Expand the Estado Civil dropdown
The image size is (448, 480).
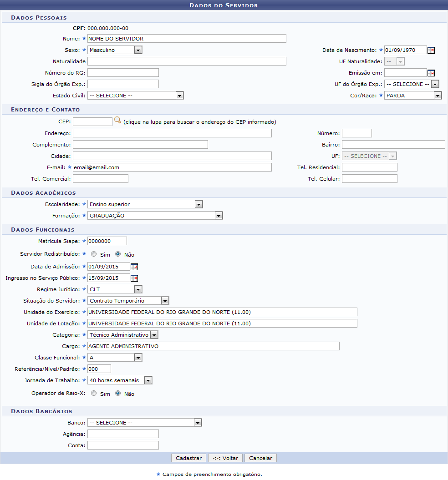(x=135, y=96)
